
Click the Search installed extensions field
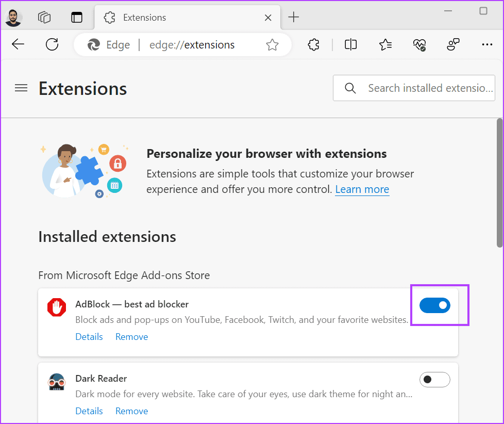click(x=414, y=88)
